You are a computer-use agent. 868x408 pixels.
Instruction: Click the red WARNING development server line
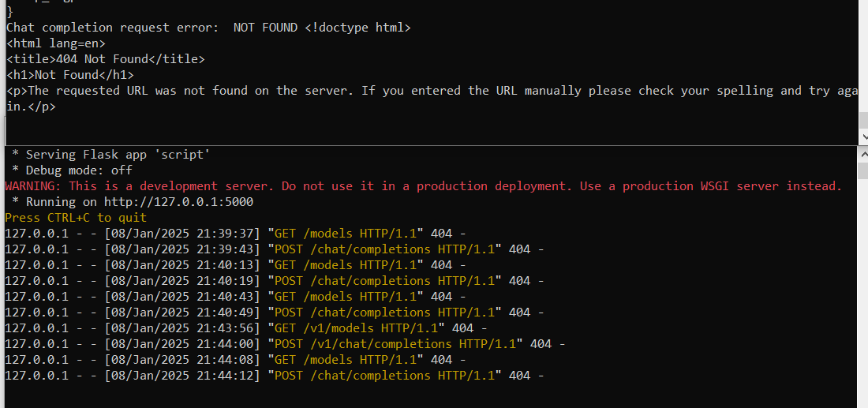pyautogui.click(x=424, y=186)
